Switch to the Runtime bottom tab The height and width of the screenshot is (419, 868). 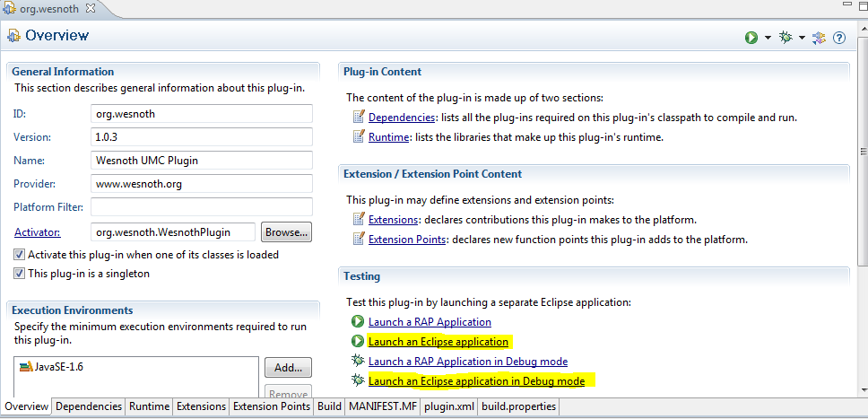149,406
